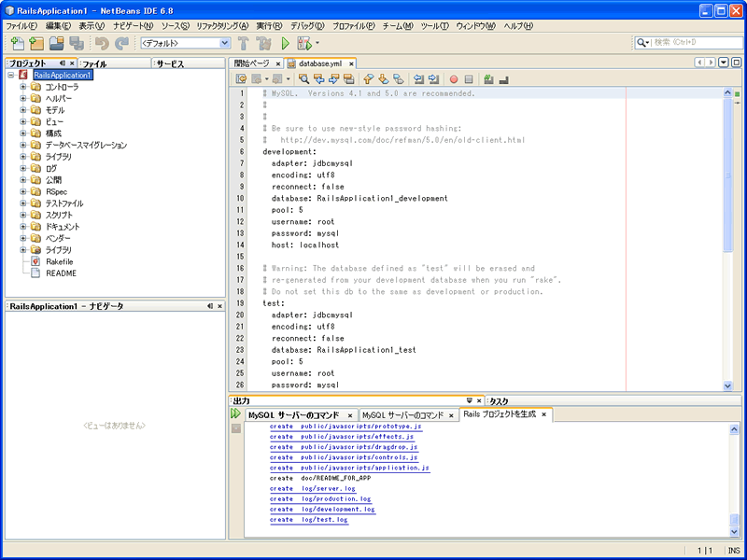Select the Rakefile in project tree
Image resolution: width=747 pixels, height=560 pixels.
tap(60, 261)
